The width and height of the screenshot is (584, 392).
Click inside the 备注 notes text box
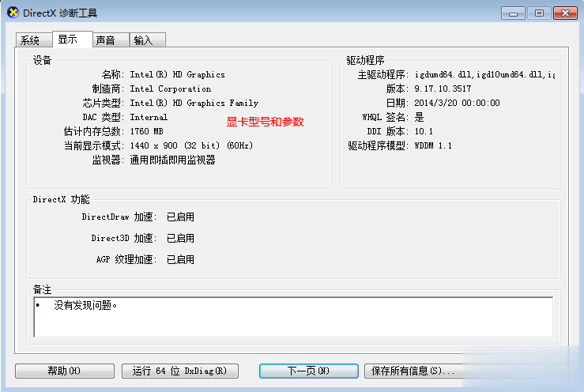(293, 317)
